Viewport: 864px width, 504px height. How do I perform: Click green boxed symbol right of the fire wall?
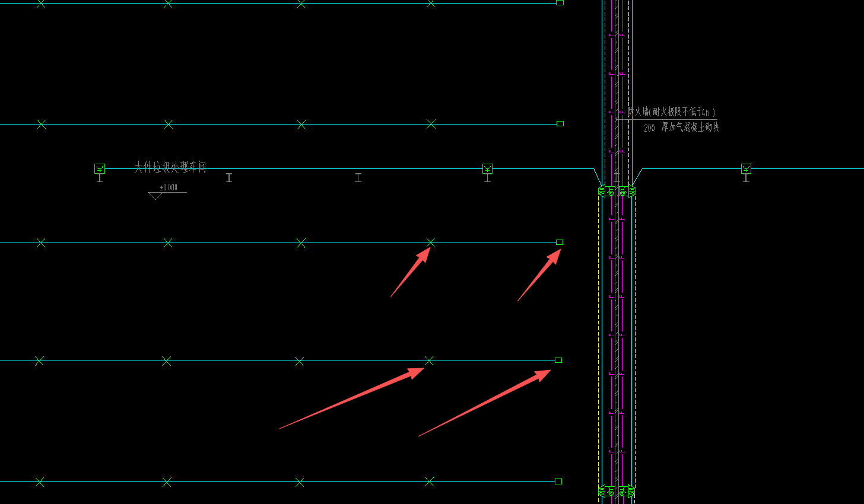click(746, 168)
